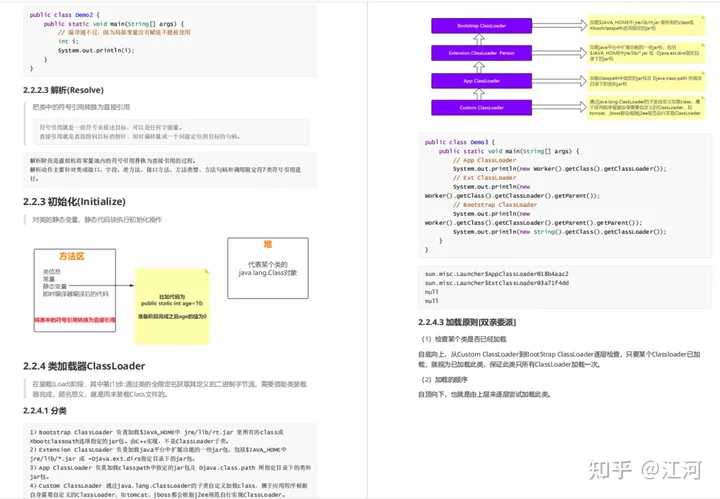Click the heading "2.2.4 类加载器ClassLoader"
The image size is (720, 499).
tap(84, 366)
